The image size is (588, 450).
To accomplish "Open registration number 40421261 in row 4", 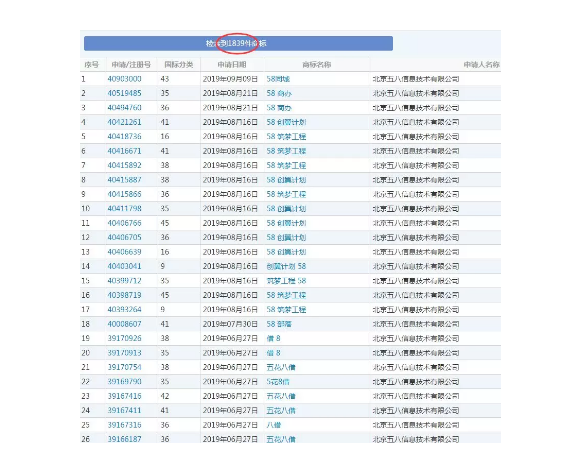I will 124,122.
